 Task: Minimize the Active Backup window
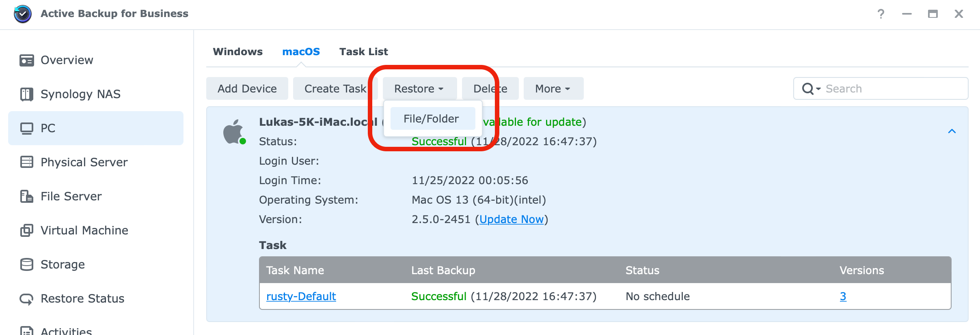pyautogui.click(x=907, y=14)
